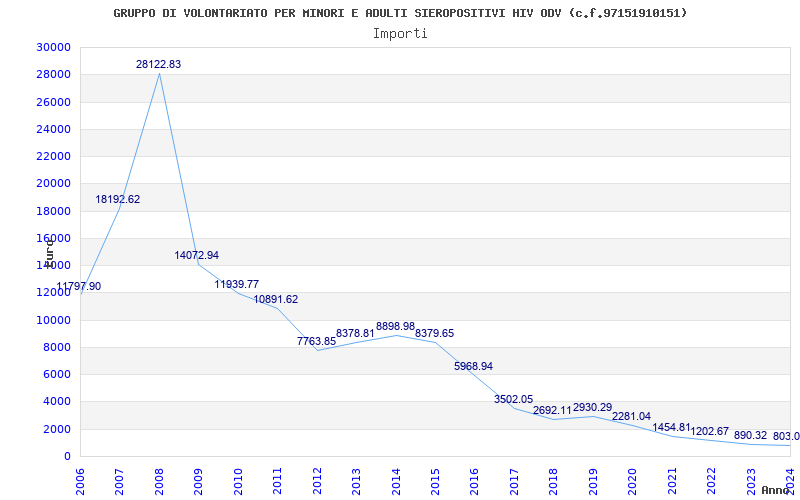This screenshot has width=800, height=500.
Task: Select the 890.32 data label
Action: click(x=751, y=436)
